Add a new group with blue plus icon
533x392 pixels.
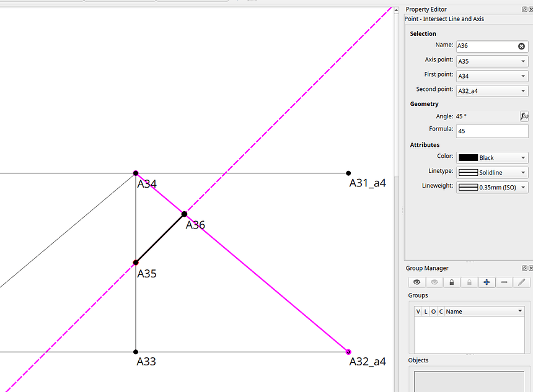coord(487,282)
